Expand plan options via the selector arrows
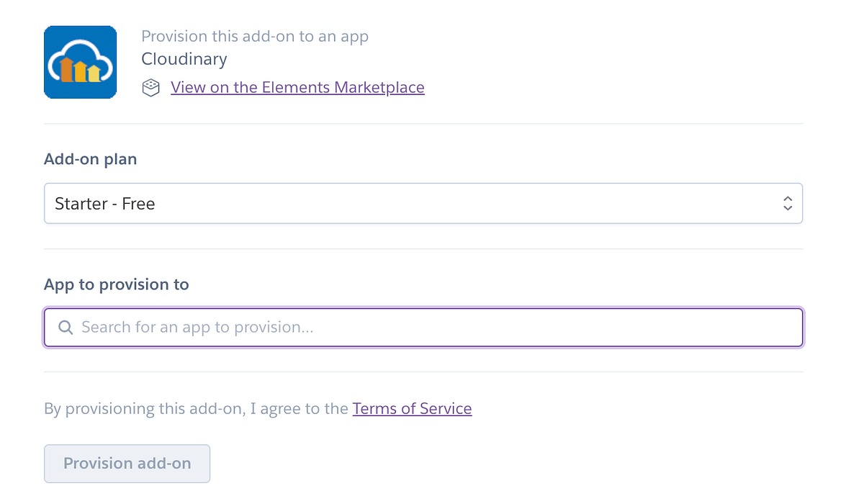The width and height of the screenshot is (864, 504). 788,204
